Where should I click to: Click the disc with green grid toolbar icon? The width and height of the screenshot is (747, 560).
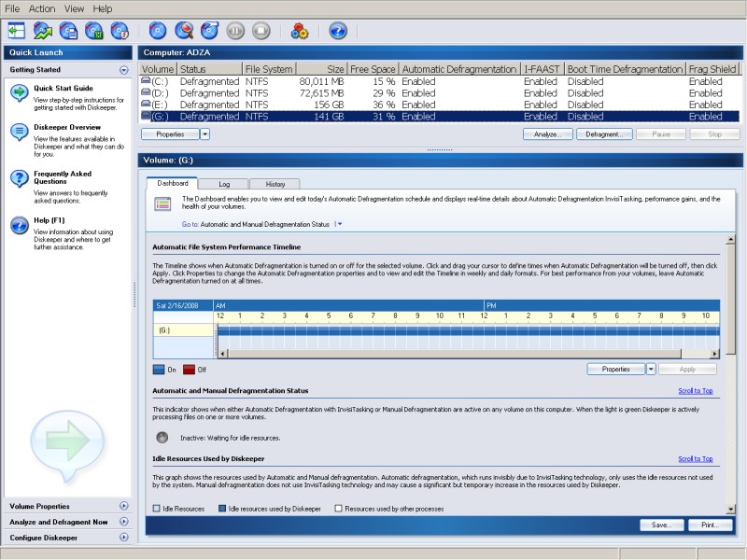pyautogui.click(x=94, y=32)
